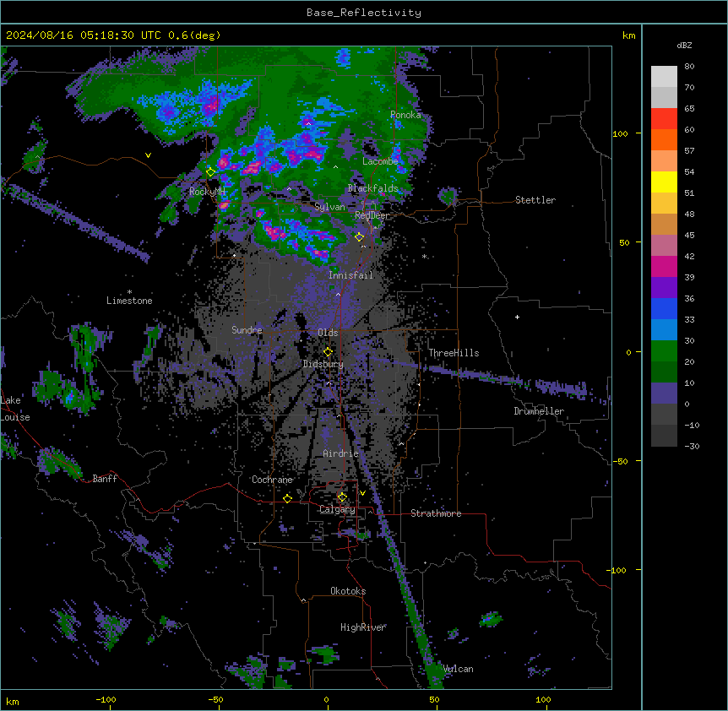Click the Blackfalds city label
Viewport: 728px width, 711px height.
tap(372, 188)
